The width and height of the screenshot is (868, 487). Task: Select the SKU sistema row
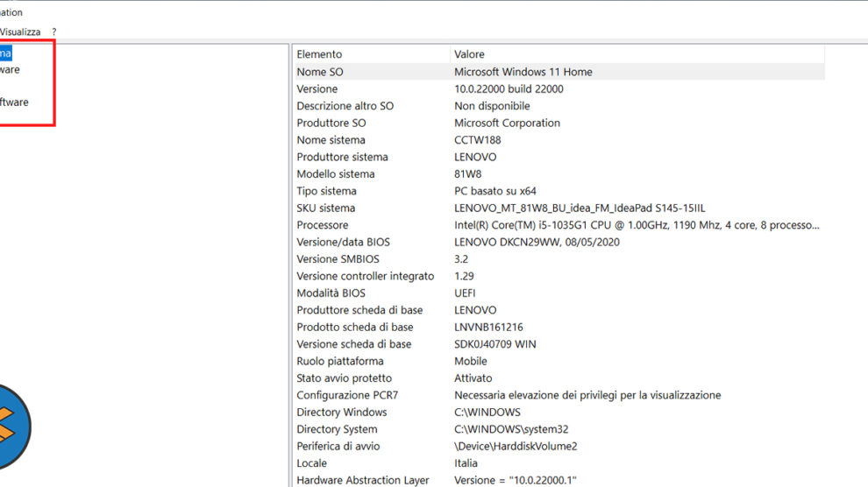tap(325, 208)
